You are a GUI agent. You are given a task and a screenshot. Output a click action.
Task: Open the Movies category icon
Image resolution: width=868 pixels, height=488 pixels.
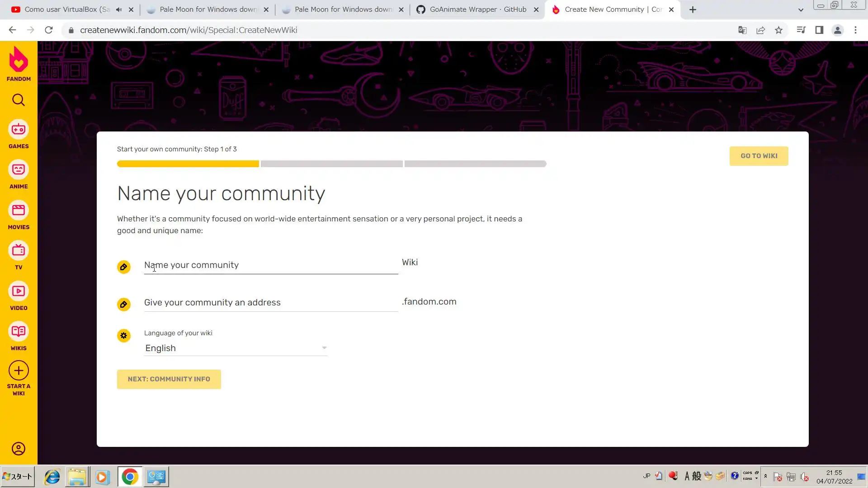pyautogui.click(x=19, y=211)
